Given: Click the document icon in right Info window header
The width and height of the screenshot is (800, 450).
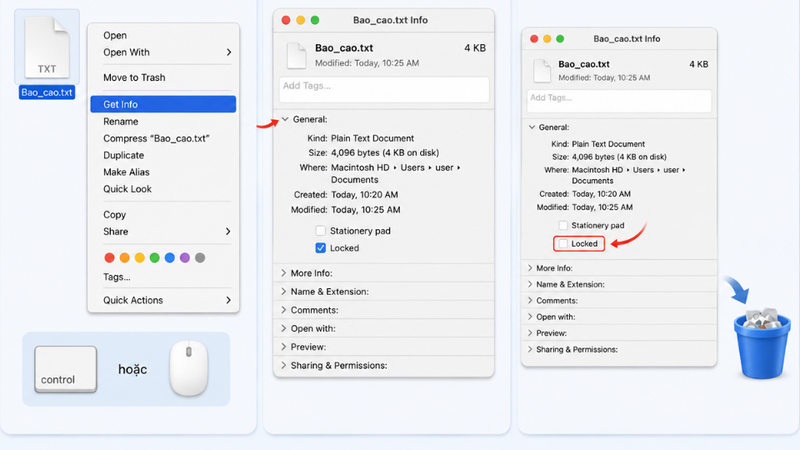Looking at the screenshot, I should 542,71.
